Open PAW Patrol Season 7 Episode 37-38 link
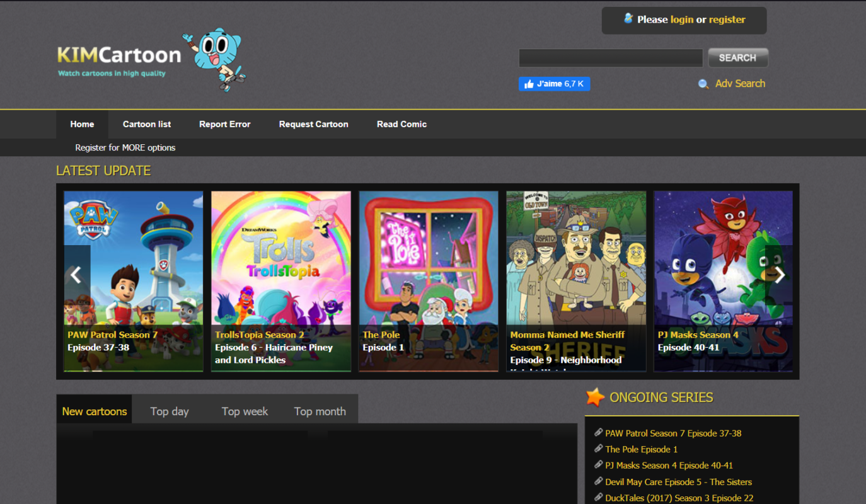This screenshot has height=504, width=866. 673,433
